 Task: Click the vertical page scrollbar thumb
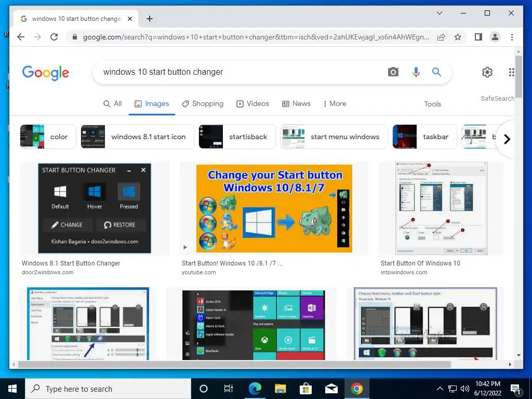tap(518, 76)
